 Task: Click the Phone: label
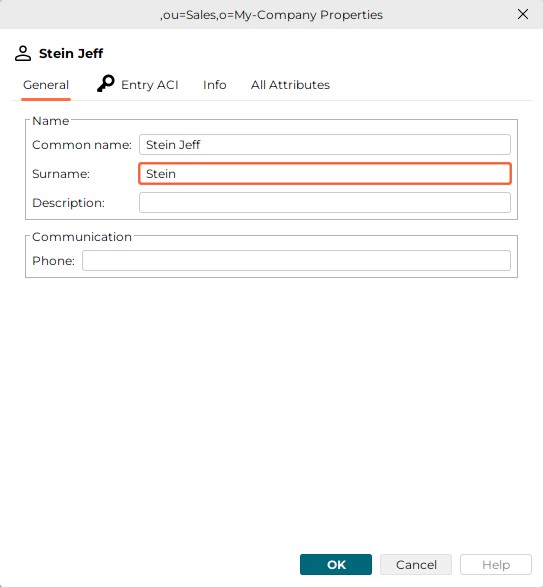[54, 261]
